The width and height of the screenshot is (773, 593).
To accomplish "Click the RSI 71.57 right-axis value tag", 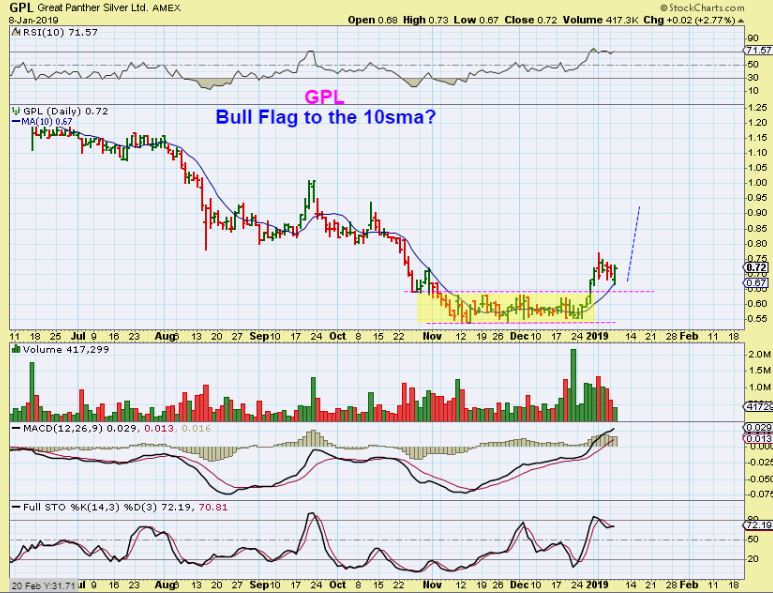I will point(758,50).
